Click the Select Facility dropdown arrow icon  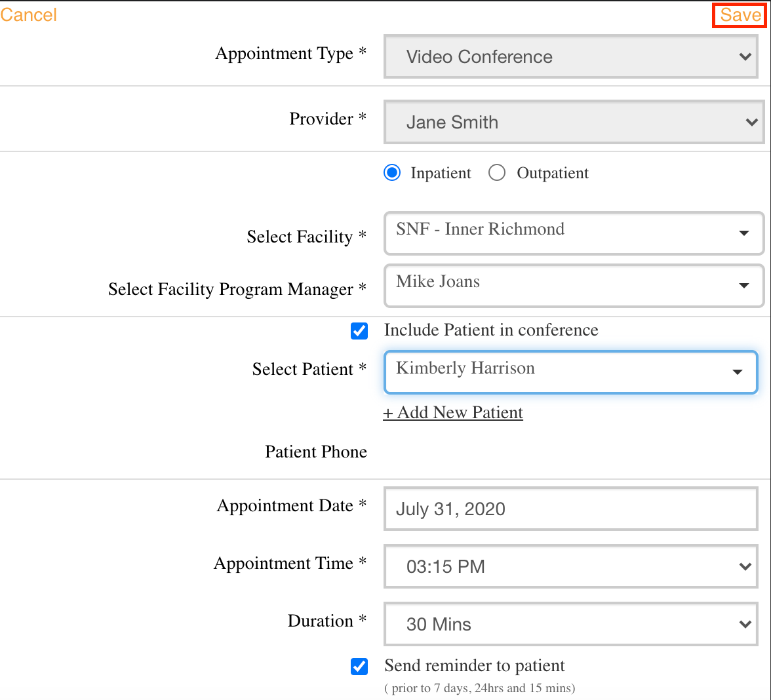(744, 233)
